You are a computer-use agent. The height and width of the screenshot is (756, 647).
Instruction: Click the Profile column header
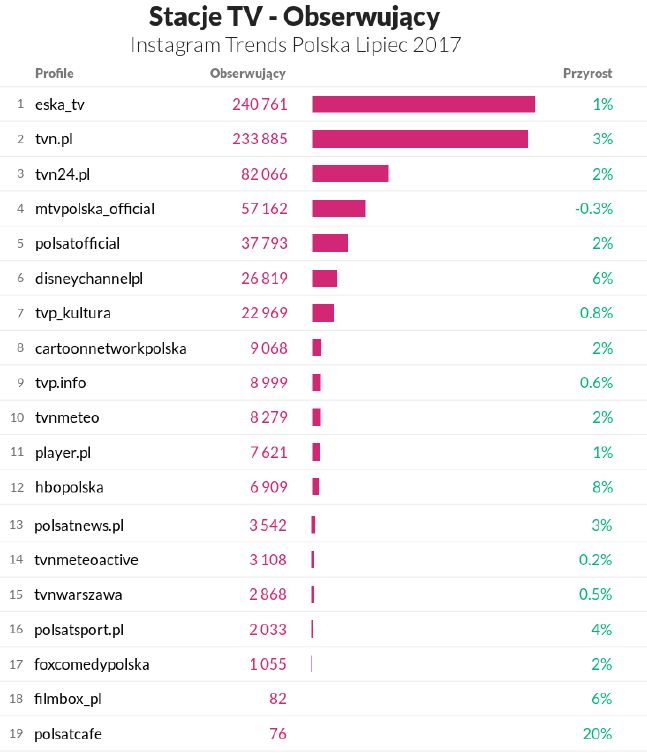54,73
